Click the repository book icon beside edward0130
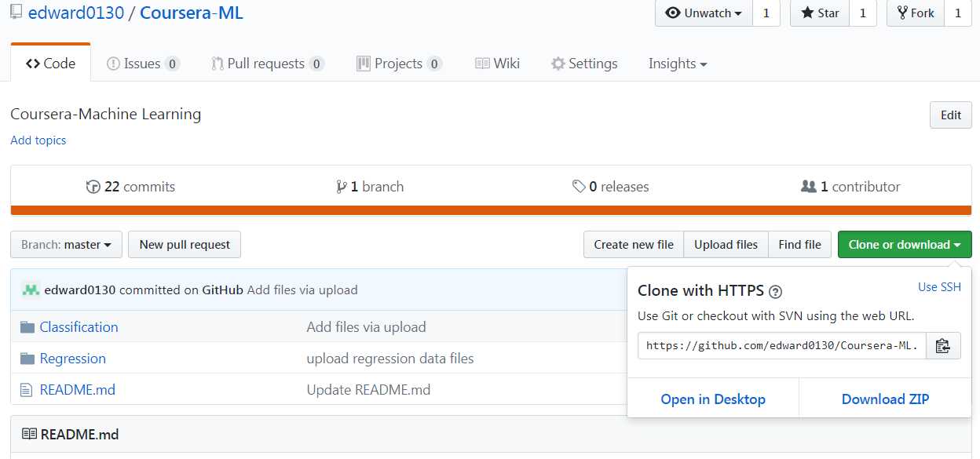980x459 pixels. pyautogui.click(x=16, y=13)
